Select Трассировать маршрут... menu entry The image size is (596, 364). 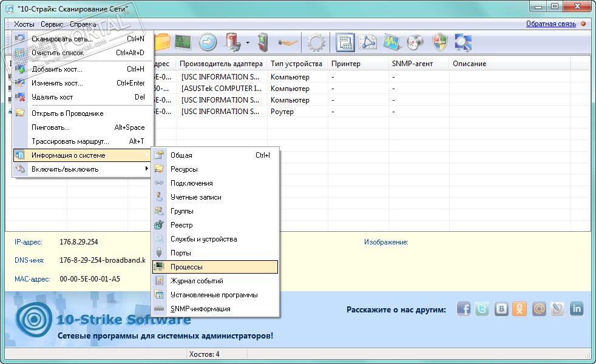click(83, 142)
